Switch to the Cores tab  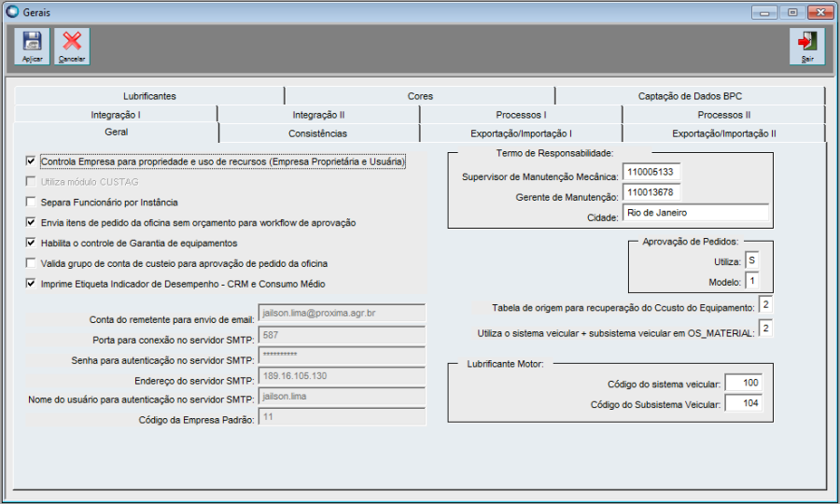[x=420, y=96]
